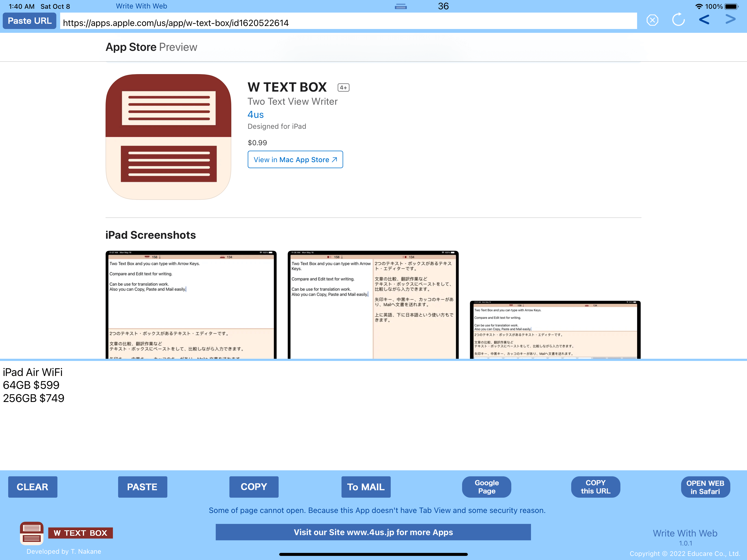Tap the W TEXT BOX logo icon at bottom
The width and height of the screenshot is (747, 560).
[31, 533]
